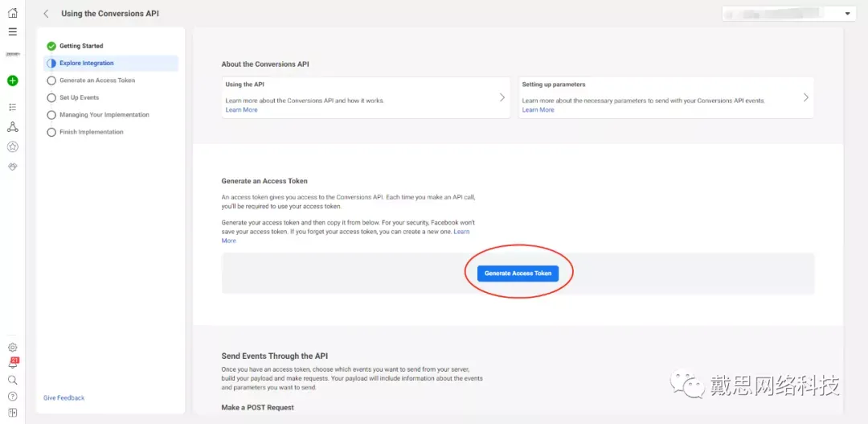Click the back arrow beside page title

tap(46, 14)
